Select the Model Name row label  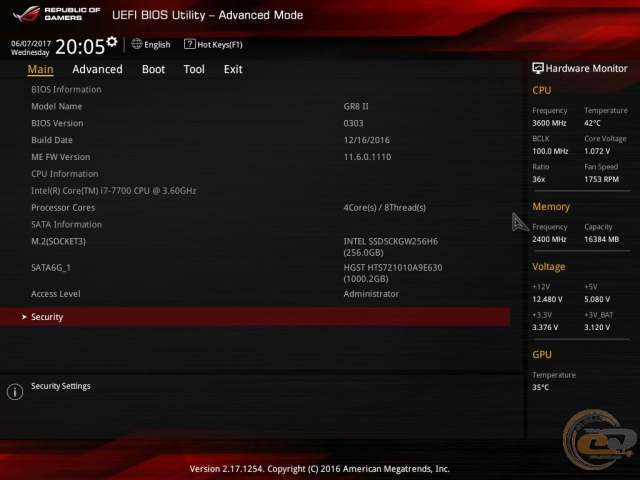coord(57,107)
